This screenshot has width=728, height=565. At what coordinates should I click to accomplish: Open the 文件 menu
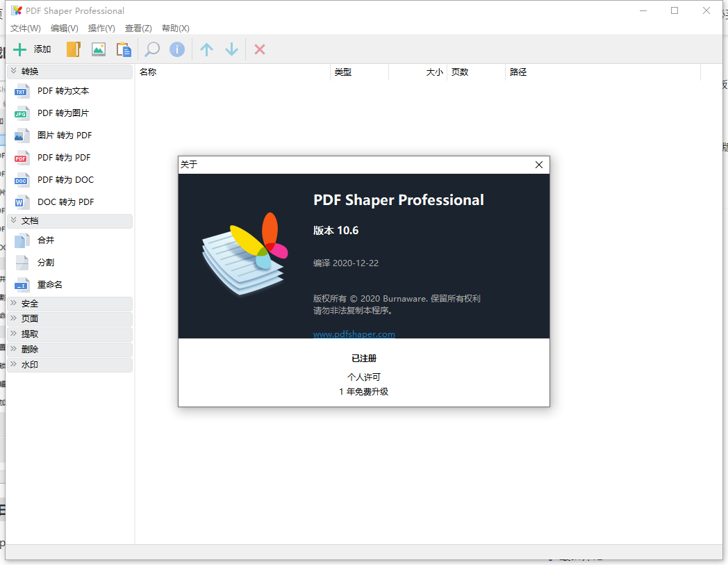25,28
